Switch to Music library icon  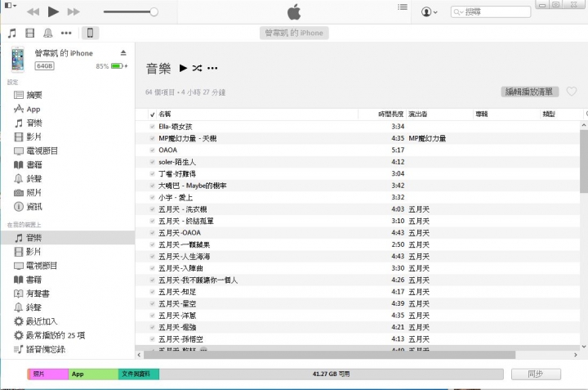12,33
